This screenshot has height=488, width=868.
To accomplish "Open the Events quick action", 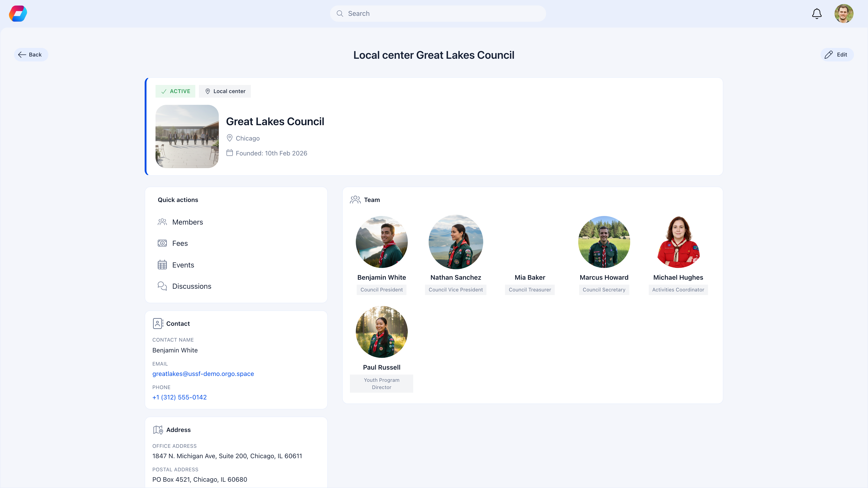I will pyautogui.click(x=183, y=265).
